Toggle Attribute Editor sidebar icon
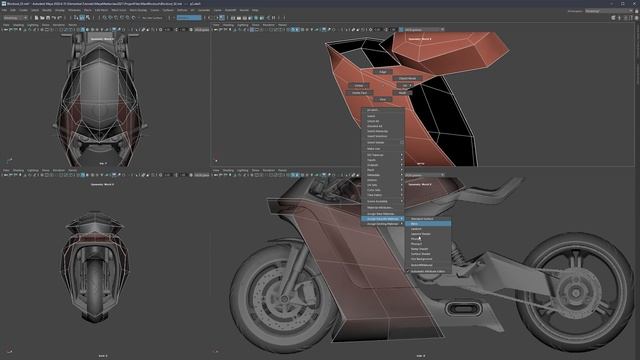Image resolution: width=640 pixels, height=360 pixels. 625,18
